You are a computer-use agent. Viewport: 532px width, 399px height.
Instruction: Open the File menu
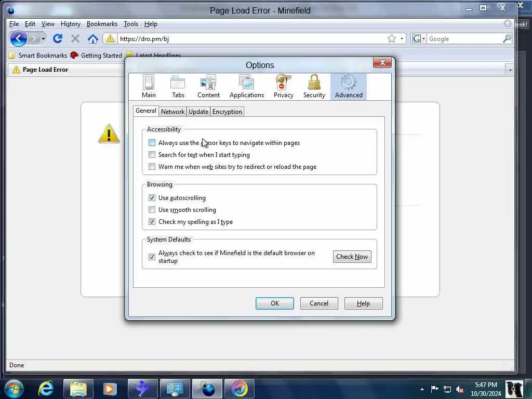point(14,24)
